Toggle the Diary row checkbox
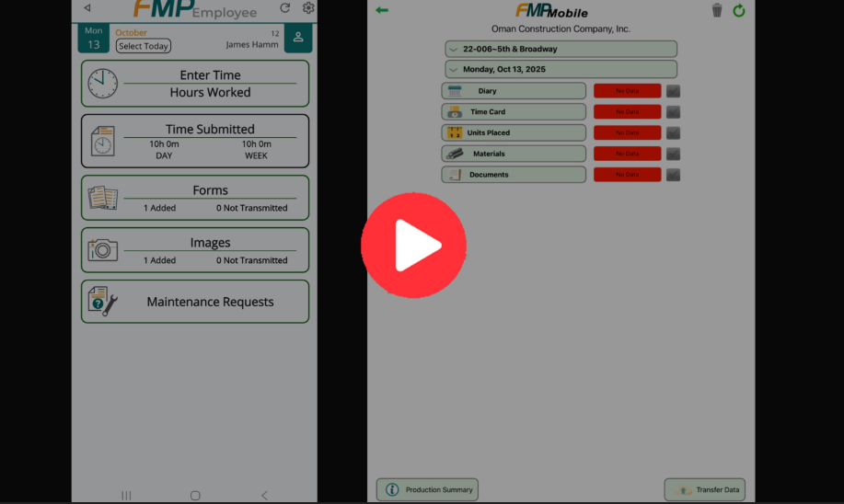Image resolution: width=844 pixels, height=504 pixels. [673, 91]
